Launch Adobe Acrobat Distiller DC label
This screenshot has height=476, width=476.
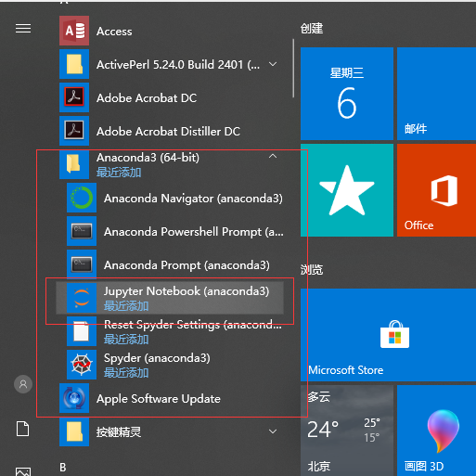point(168,132)
